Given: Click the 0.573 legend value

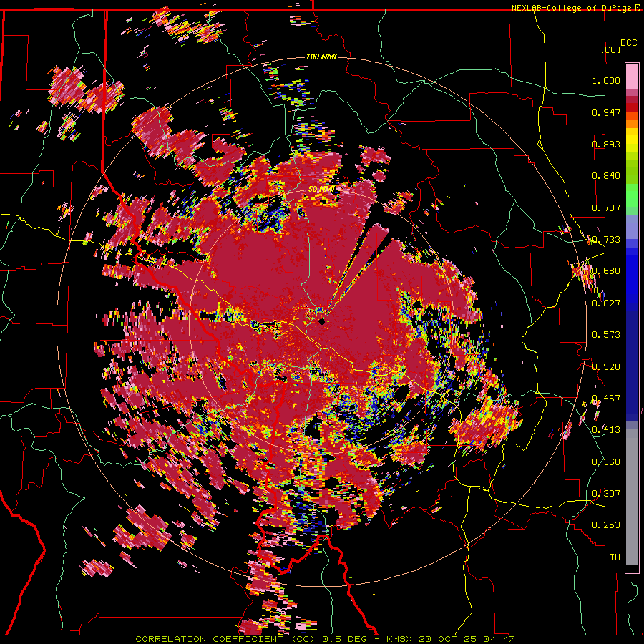Looking at the screenshot, I should pyautogui.click(x=606, y=335).
